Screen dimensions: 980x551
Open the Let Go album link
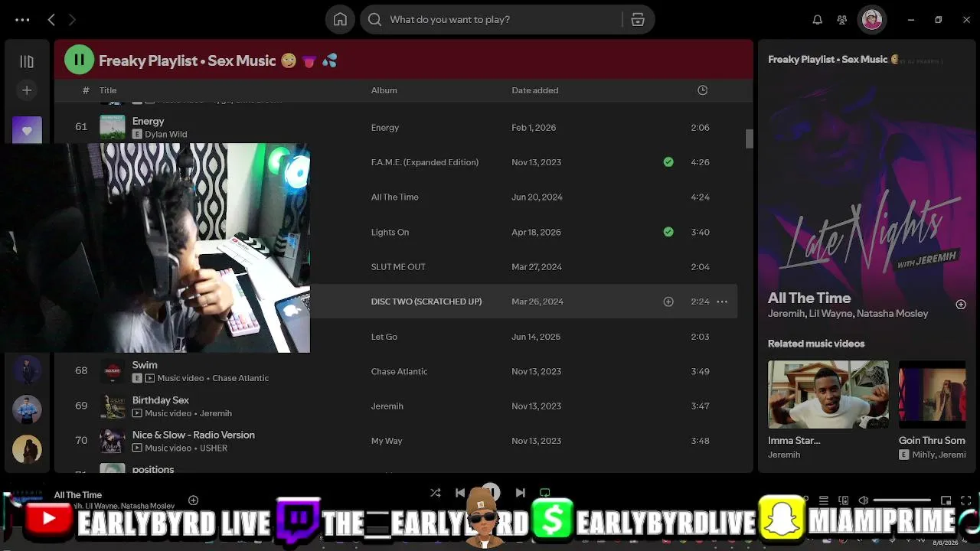pos(384,337)
